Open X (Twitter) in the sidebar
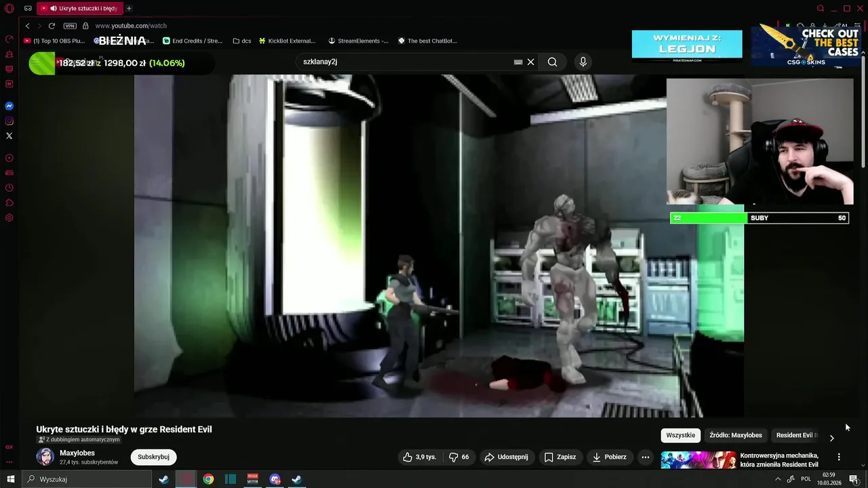Viewport: 868px width, 488px height. click(9, 136)
